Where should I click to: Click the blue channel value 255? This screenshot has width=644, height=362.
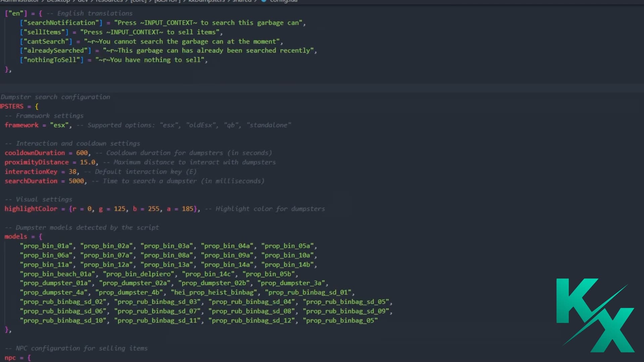tap(153, 209)
